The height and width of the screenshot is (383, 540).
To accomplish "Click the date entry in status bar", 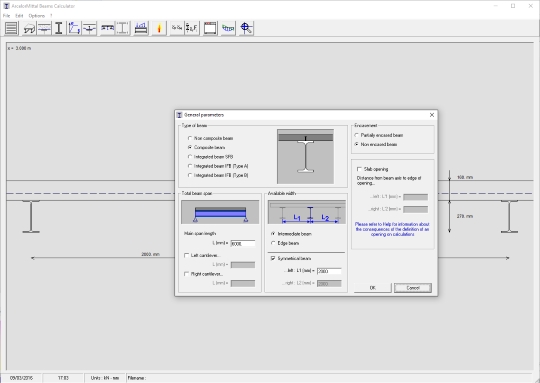I will pos(21,378).
